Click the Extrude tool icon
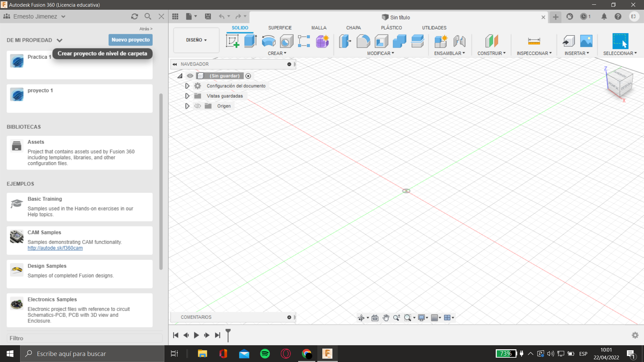Viewport: 644px width, 362px height. 250,41
